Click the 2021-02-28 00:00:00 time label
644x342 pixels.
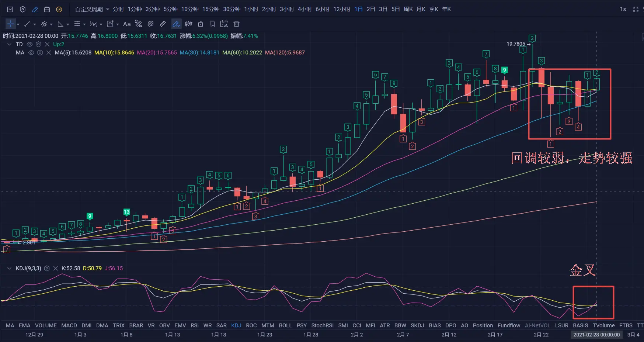[596, 335]
